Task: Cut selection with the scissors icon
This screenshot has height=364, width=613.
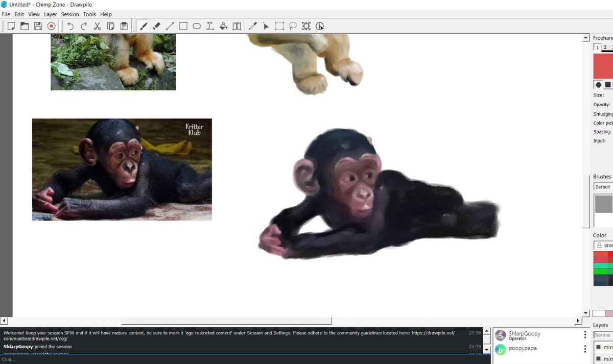Action: click(x=97, y=26)
